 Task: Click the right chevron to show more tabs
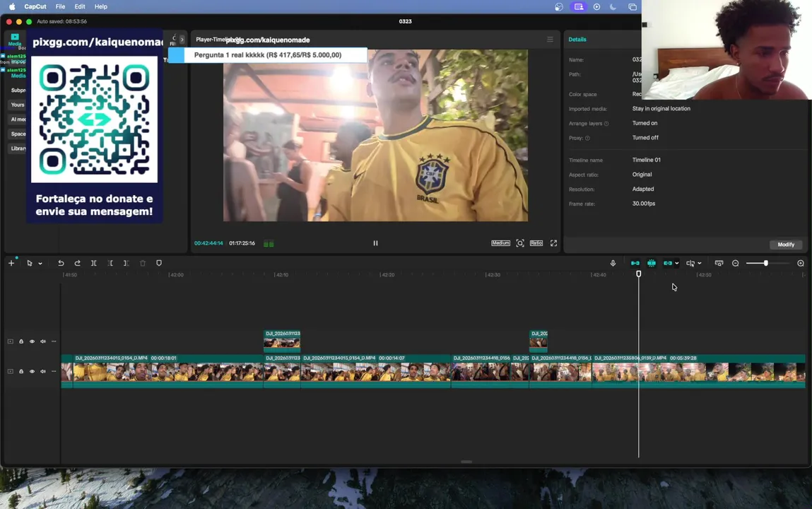click(182, 40)
